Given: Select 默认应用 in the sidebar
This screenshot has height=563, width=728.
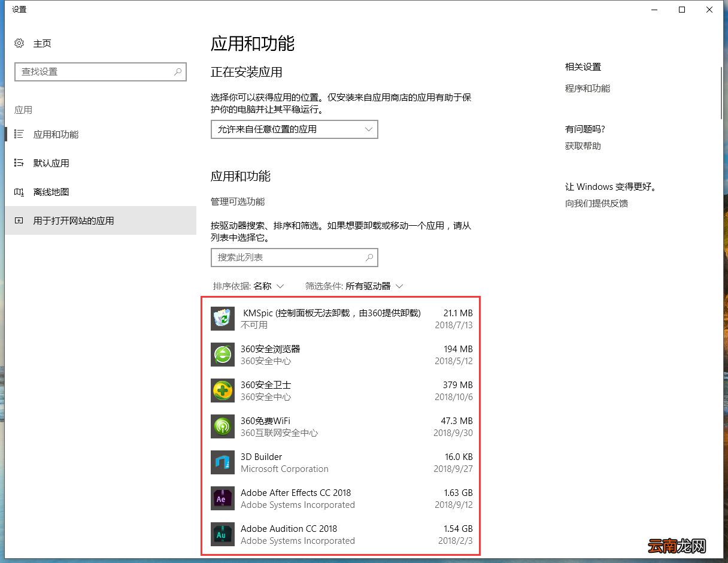Looking at the screenshot, I should tap(101, 163).
